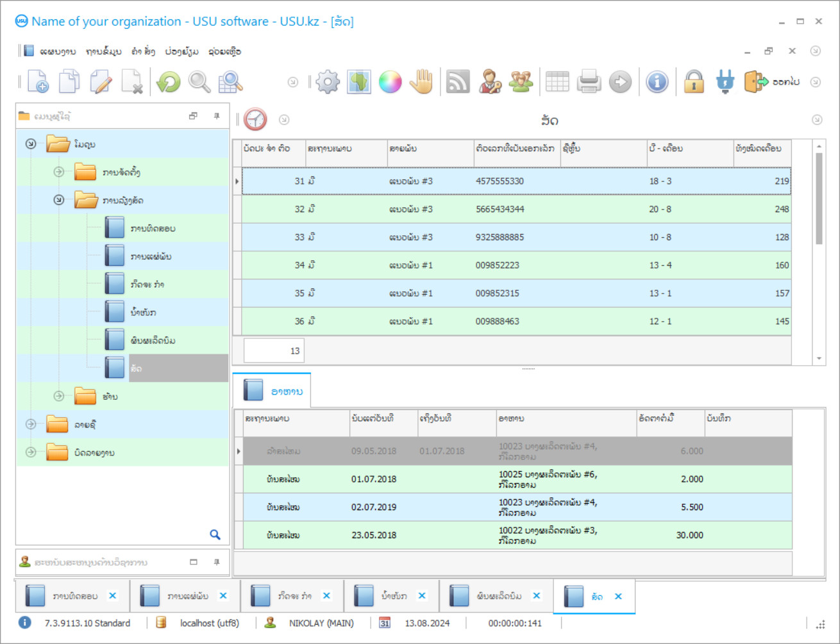This screenshot has height=644, width=840.
Task: Close the ຜົນຜະລິດນົມ bottom tab
Action: click(537, 596)
